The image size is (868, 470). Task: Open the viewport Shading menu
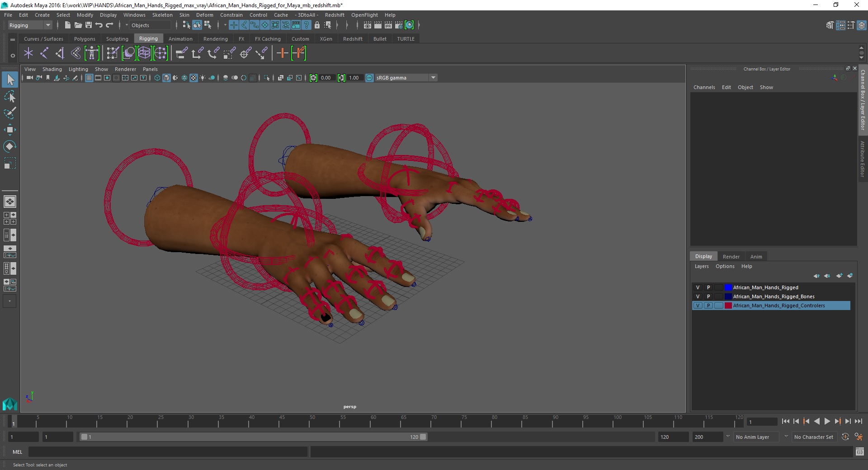click(x=52, y=69)
